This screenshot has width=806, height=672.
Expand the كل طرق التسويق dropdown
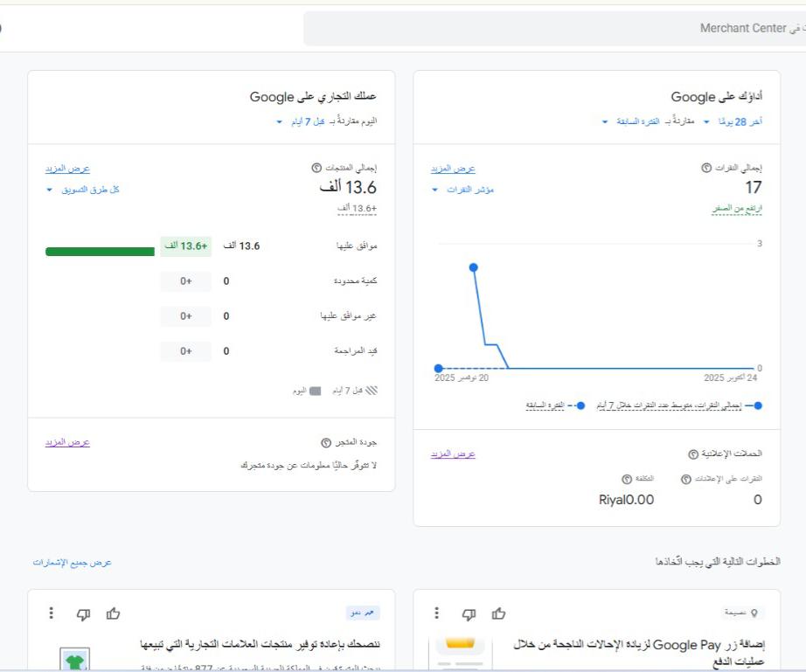[x=82, y=190]
